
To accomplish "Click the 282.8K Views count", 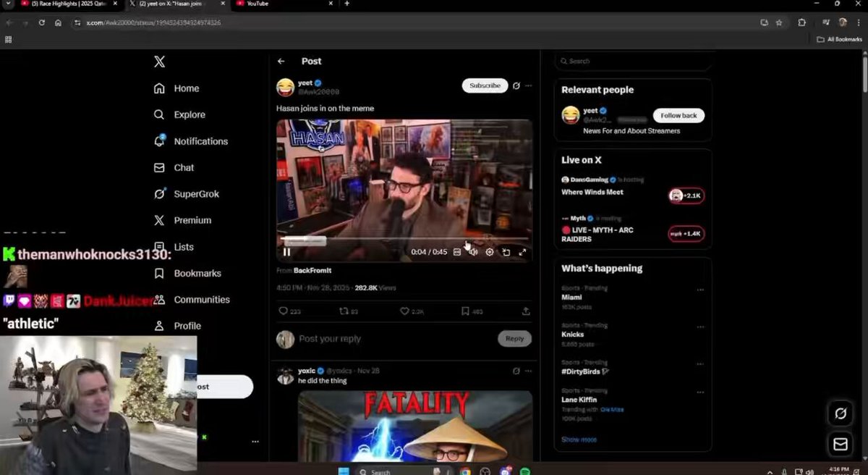I will (x=375, y=287).
